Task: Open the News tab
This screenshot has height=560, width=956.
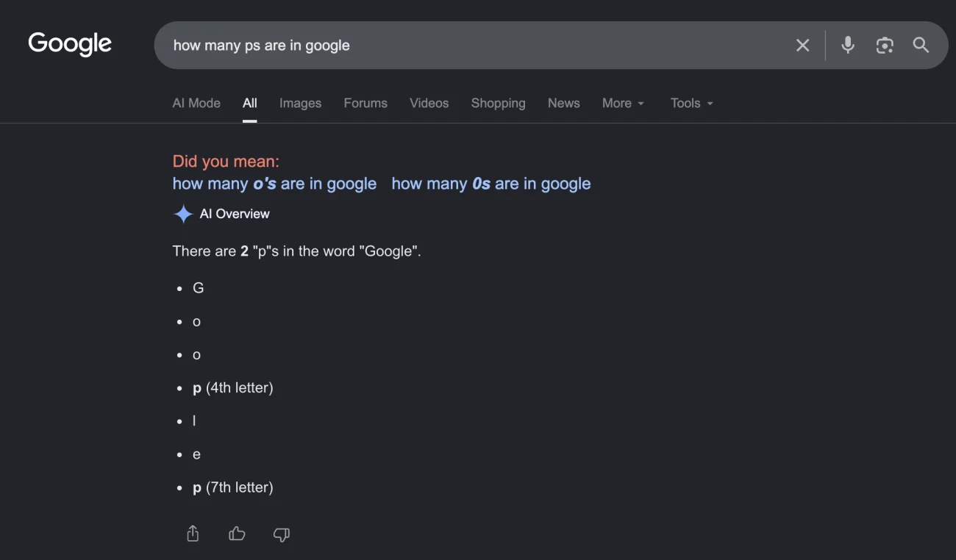Action: pos(564,104)
